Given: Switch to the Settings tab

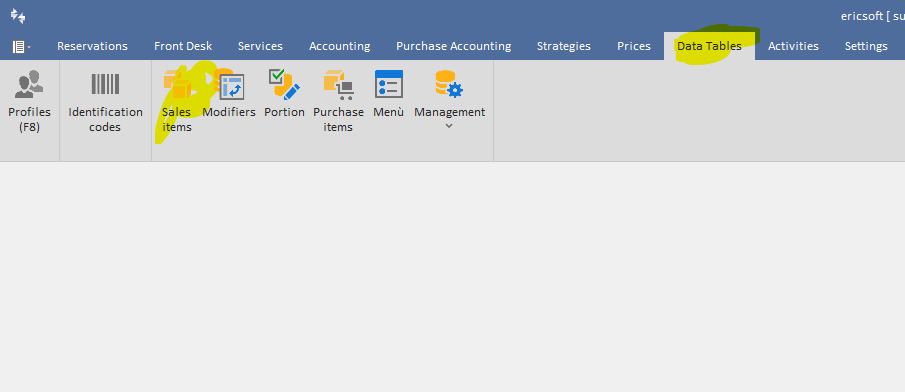Looking at the screenshot, I should click(866, 46).
